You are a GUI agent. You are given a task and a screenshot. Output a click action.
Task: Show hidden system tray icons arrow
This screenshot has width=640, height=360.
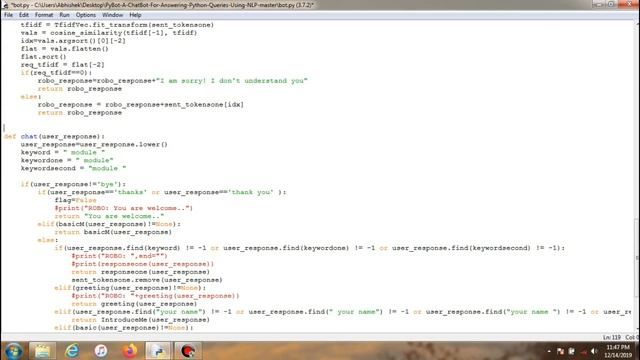(x=549, y=351)
